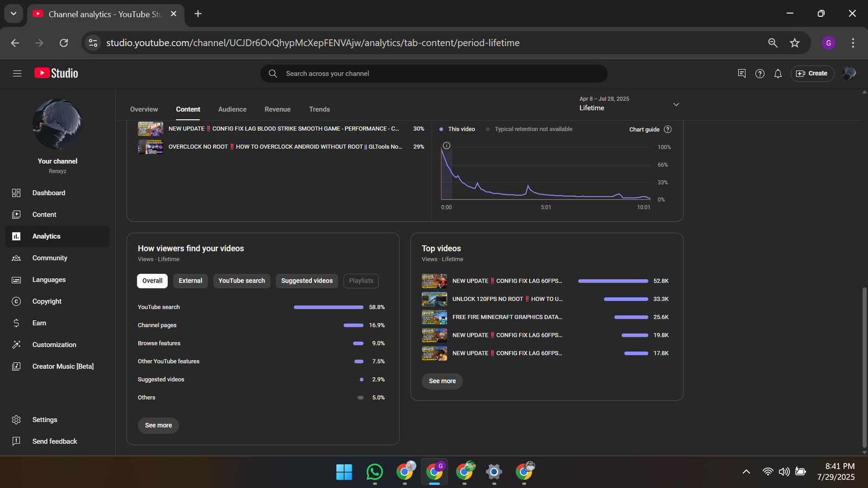Screen dimensions: 868x488
Task: Click the 33.3K video thumbnail
Action: (x=435, y=299)
